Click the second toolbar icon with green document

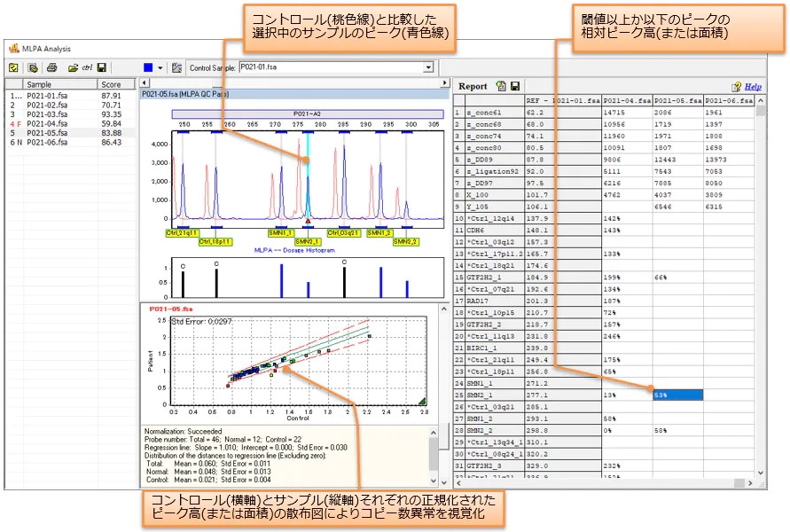(x=34, y=67)
